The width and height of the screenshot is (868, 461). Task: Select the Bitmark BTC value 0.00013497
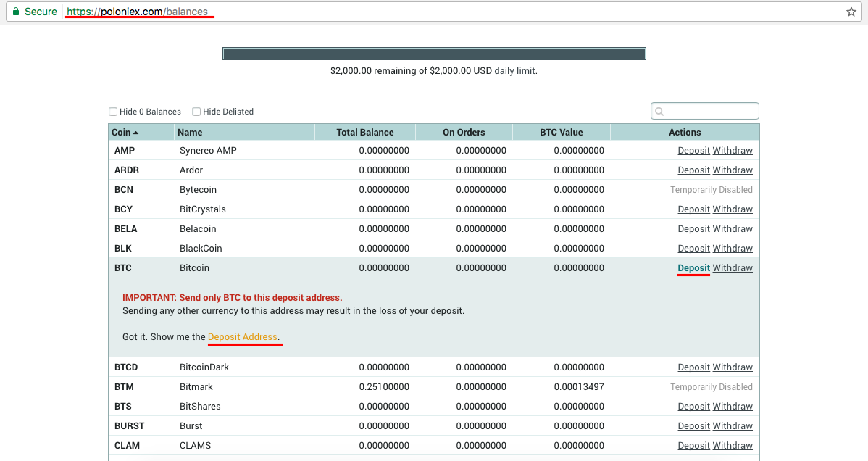pos(579,387)
